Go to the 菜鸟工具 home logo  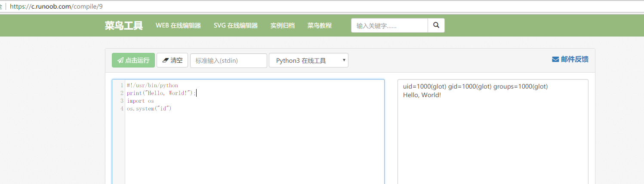pos(123,25)
